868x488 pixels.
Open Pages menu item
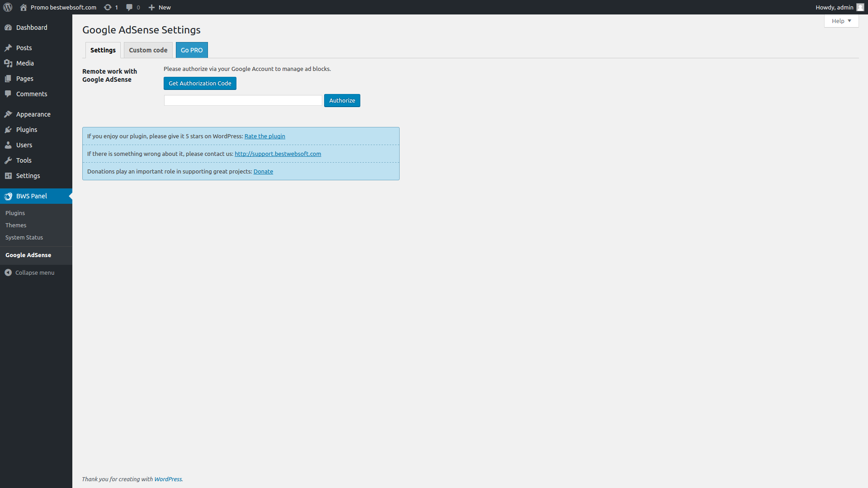pyautogui.click(x=36, y=79)
